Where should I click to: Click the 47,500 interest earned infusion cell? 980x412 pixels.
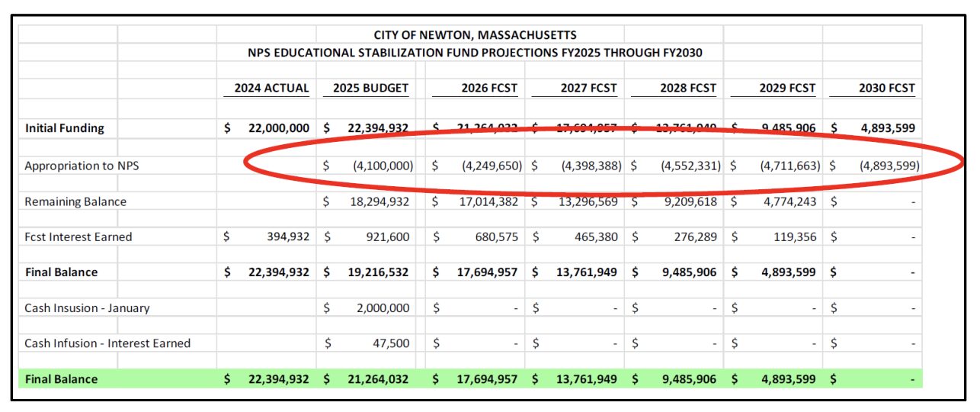(x=391, y=343)
